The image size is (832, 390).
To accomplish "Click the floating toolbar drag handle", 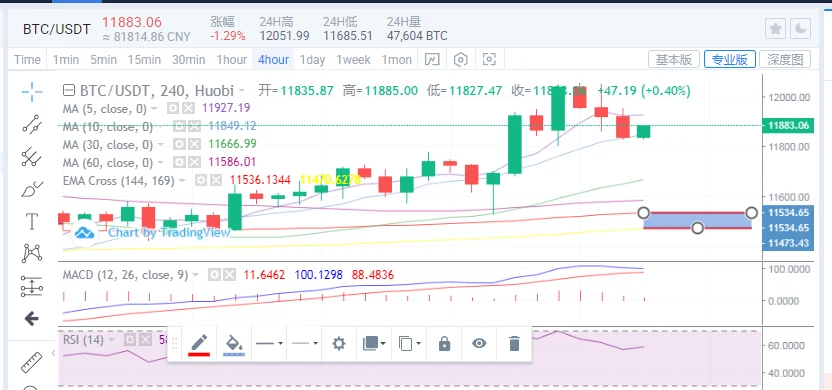I will (174, 344).
